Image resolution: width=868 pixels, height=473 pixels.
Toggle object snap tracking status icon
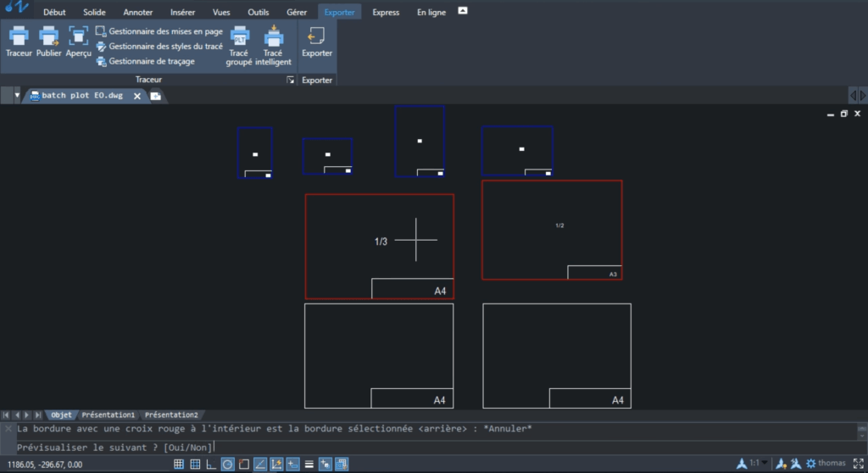click(x=260, y=465)
